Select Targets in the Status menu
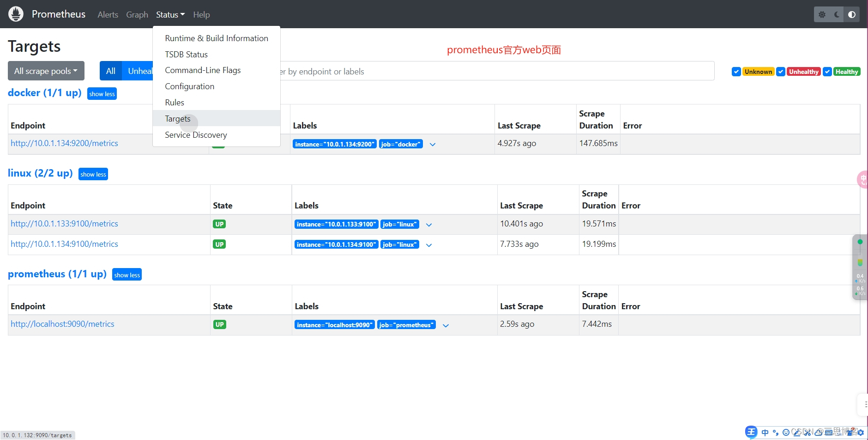868x440 pixels. click(x=217, y=118)
